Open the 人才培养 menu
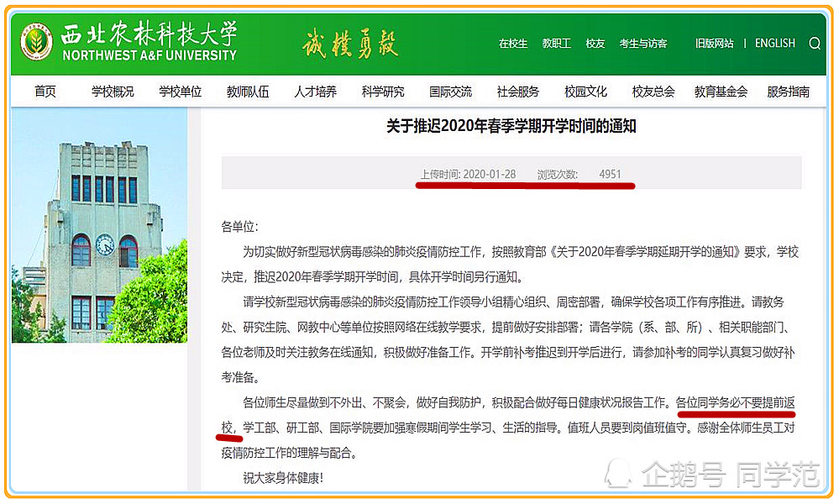Viewport: 839px width, 504px height. point(315,92)
